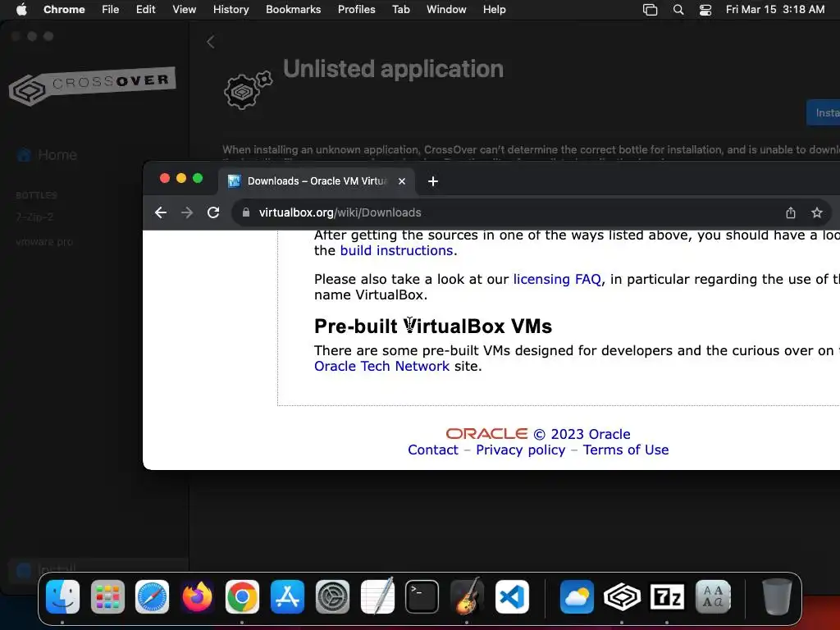
Task: Open the Trash in the Dock
Action: [x=777, y=596]
